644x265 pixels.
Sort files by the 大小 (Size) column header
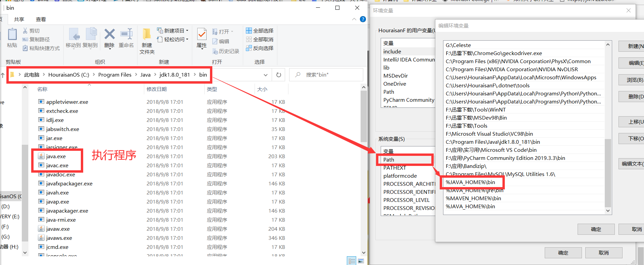pos(271,89)
